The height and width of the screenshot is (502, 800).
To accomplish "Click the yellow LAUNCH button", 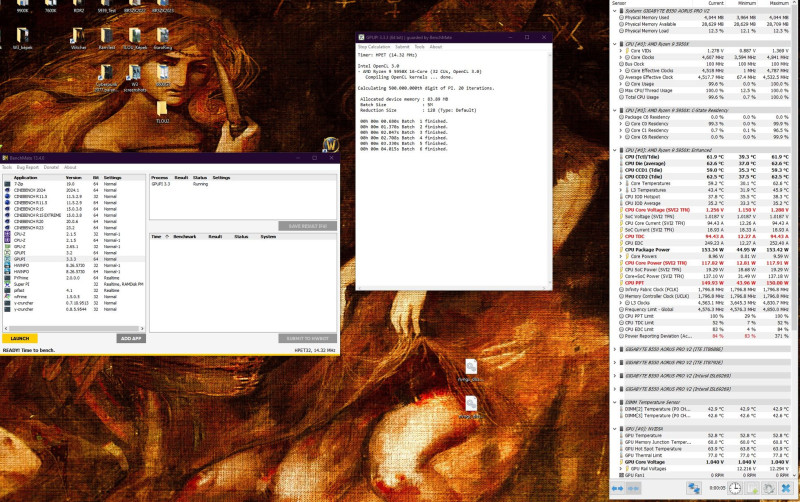I will 20,338.
